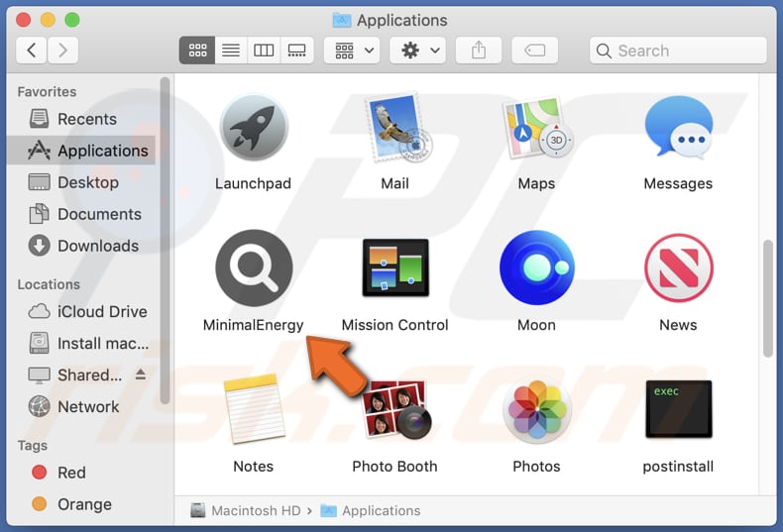The width and height of the screenshot is (783, 532).
Task: Open the Install mac... volume in sidebar
Action: click(83, 344)
